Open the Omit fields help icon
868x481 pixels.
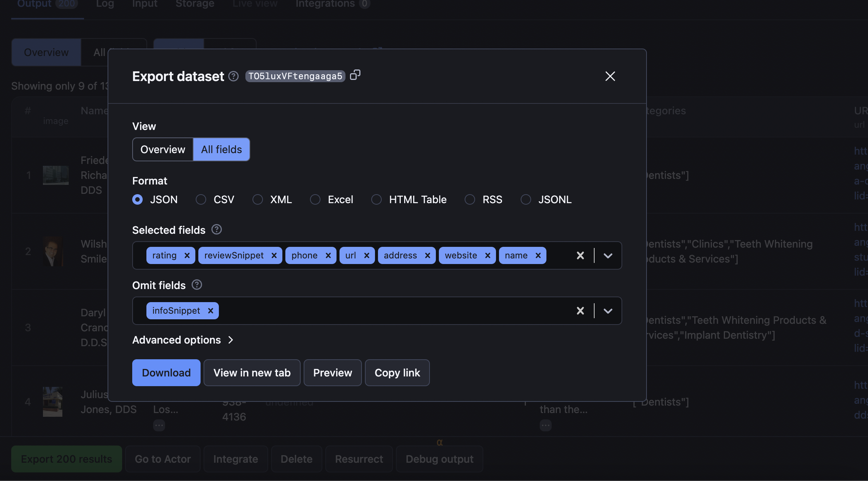tap(197, 285)
